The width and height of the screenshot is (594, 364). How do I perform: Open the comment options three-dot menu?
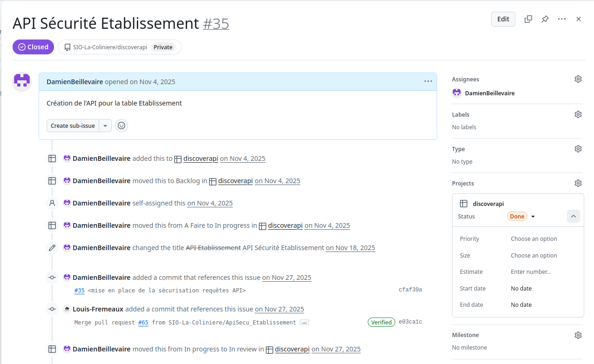click(x=428, y=81)
